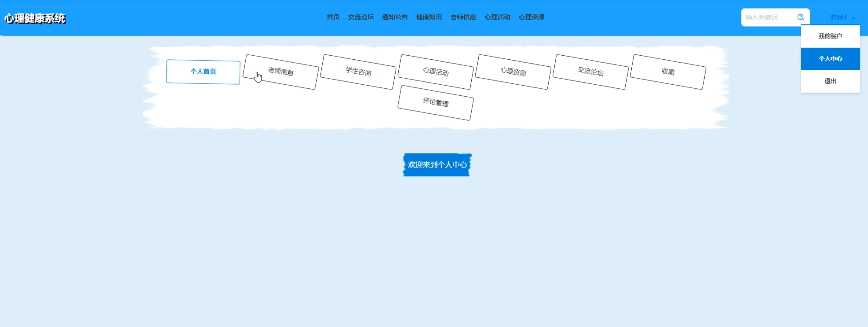This screenshot has width=868, height=327.
Task: Open 心理活动 in top navigation bar
Action: 497,17
